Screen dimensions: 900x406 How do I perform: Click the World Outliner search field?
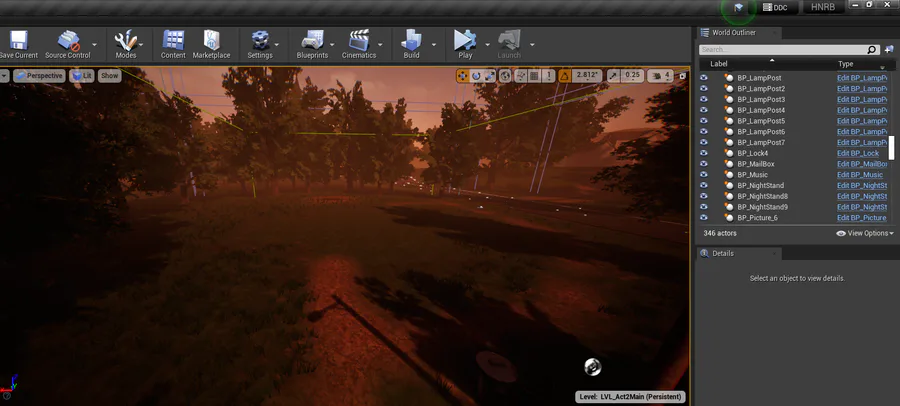tap(783, 50)
